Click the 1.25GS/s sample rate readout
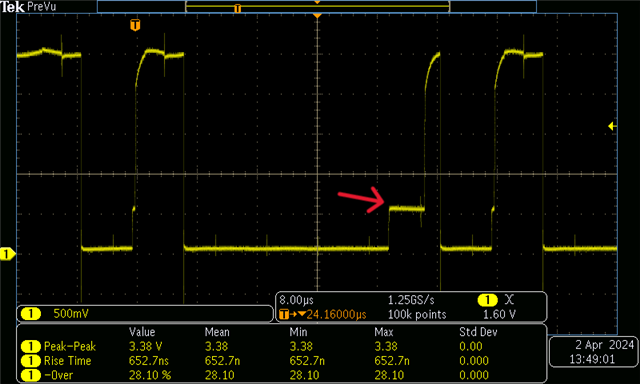 [411, 300]
